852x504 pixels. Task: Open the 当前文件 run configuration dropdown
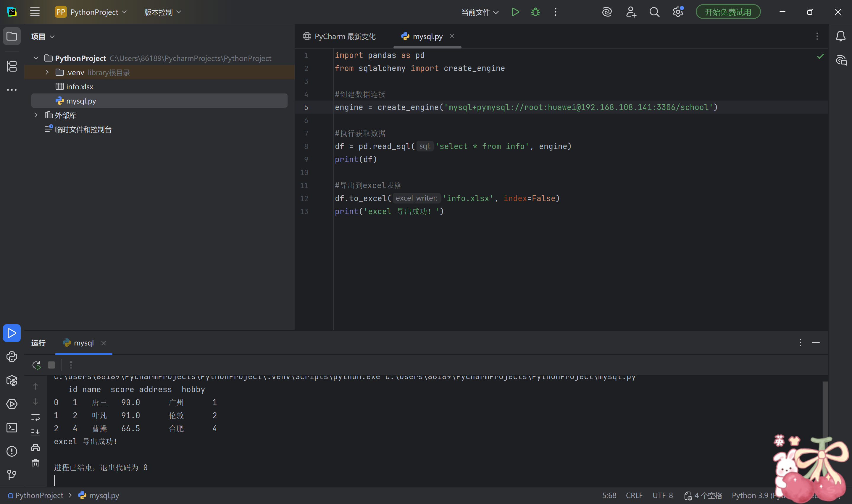pos(480,12)
